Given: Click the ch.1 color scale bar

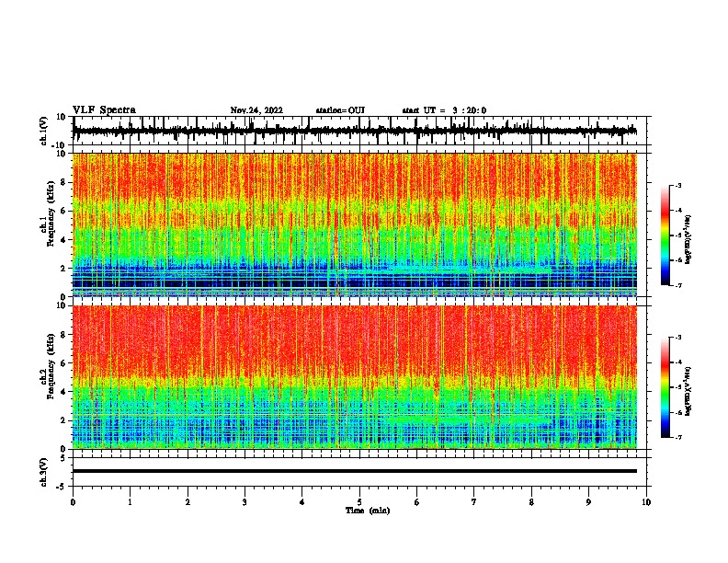Looking at the screenshot, I should pyautogui.click(x=665, y=236).
